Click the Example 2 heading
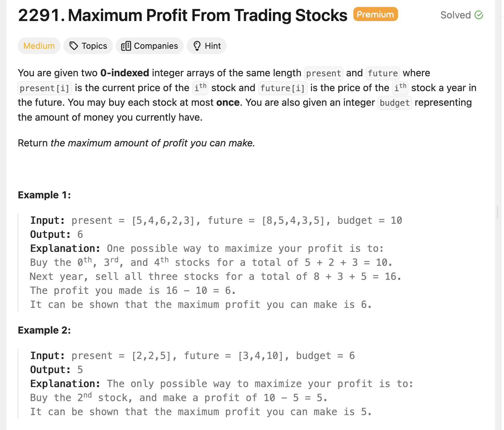 44,330
